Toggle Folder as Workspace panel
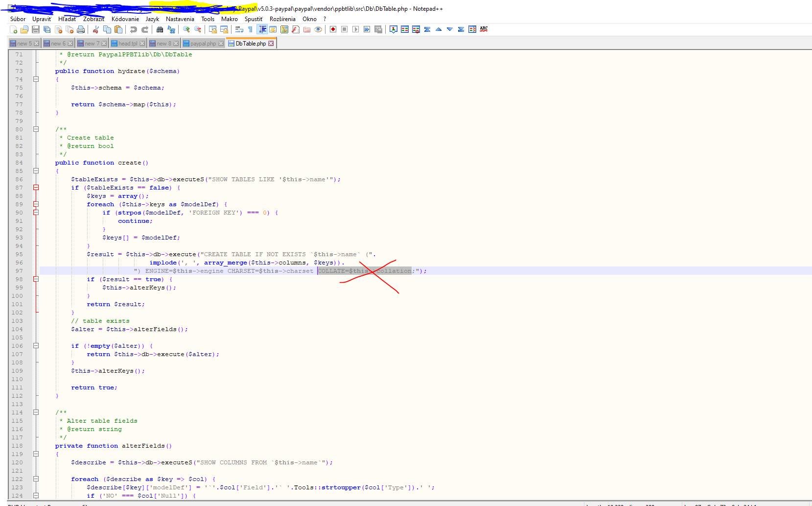 pyautogui.click(x=307, y=29)
